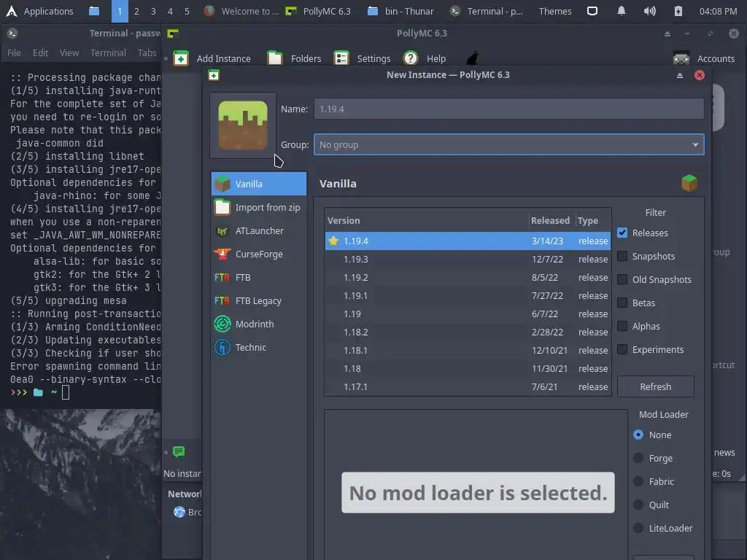Viewport: 747px width, 560px height.
Task: Sort versions by the Released column header
Action: (x=550, y=220)
